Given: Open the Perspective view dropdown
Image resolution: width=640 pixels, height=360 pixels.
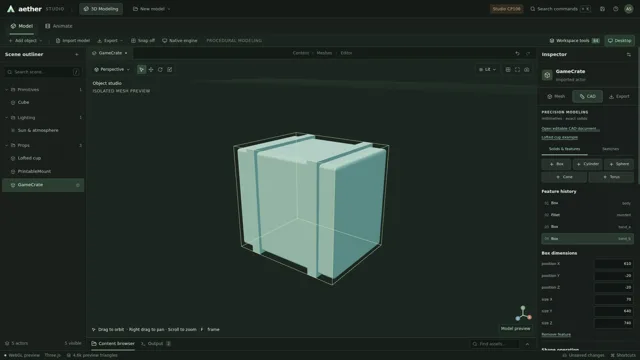Looking at the screenshot, I should click(112, 69).
